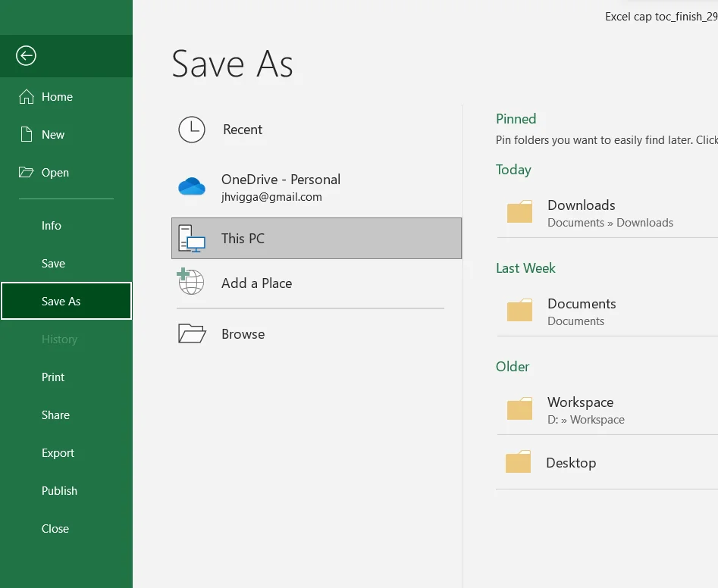Click the Excel cap toc_finish file title

pyautogui.click(x=661, y=17)
